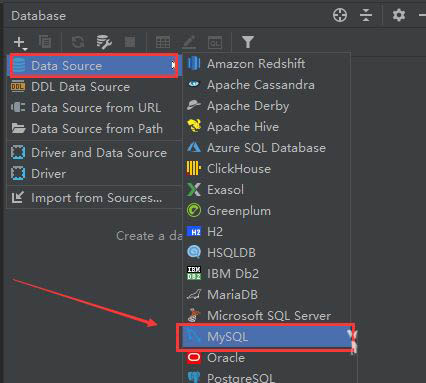
Task: Open Data Source Properties wrench icon
Action: [x=104, y=42]
